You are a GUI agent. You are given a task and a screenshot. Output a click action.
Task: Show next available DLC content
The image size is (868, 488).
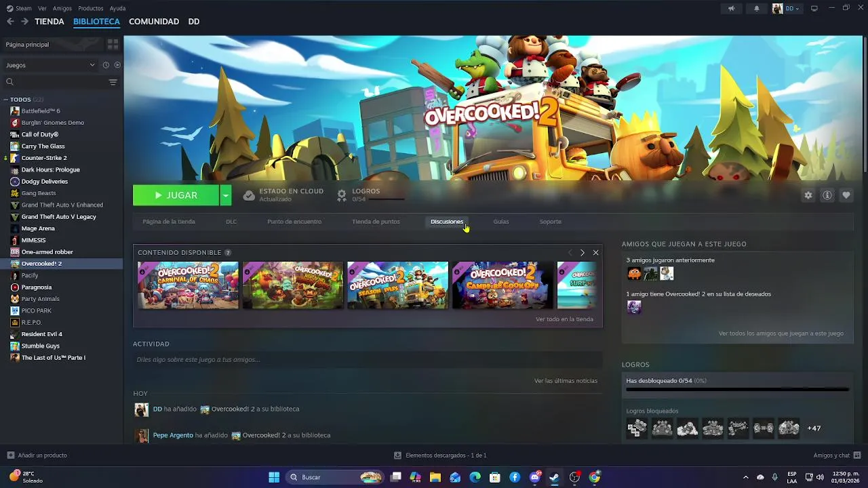[x=582, y=253]
